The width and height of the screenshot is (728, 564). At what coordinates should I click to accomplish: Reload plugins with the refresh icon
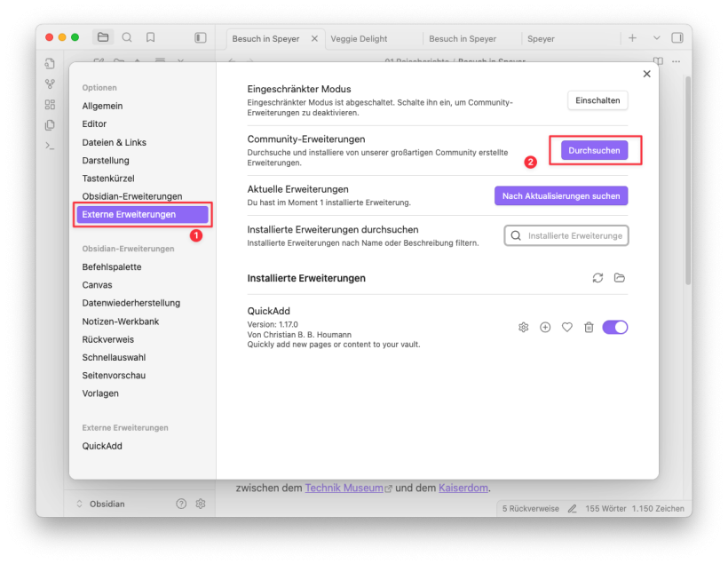point(597,278)
